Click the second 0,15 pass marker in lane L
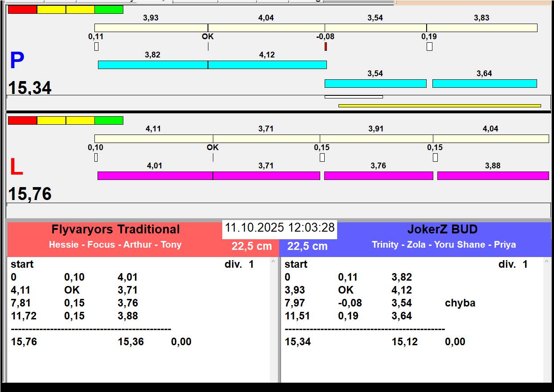 pyautogui.click(x=435, y=157)
